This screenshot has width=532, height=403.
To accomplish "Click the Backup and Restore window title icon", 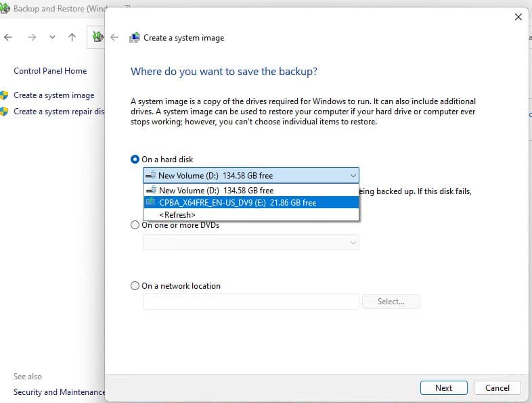I will 5,9.
